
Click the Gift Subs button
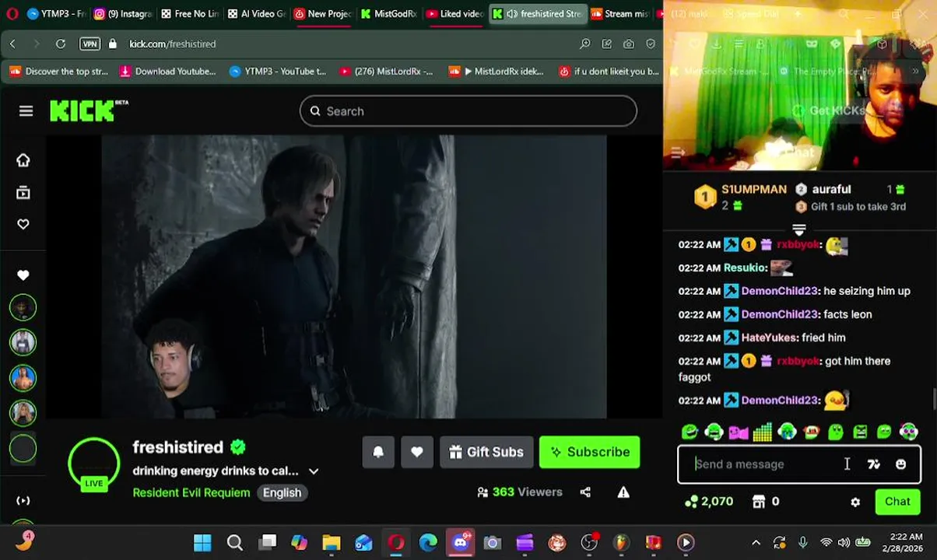pos(486,452)
